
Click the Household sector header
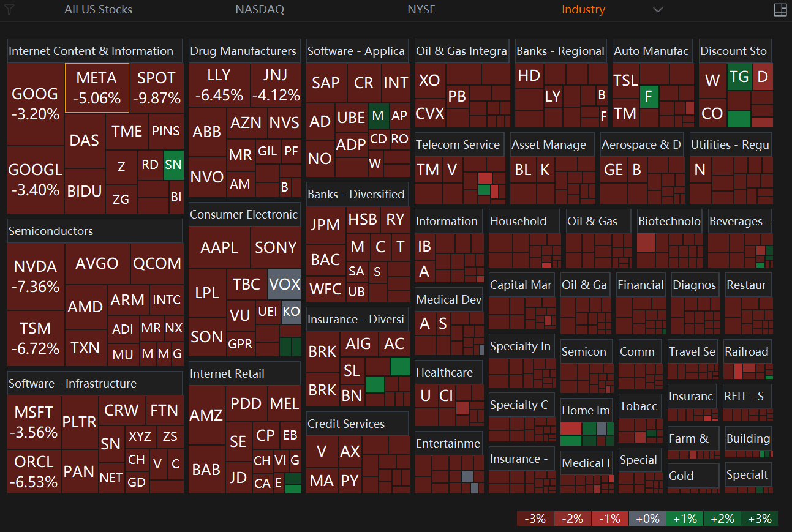coord(524,222)
